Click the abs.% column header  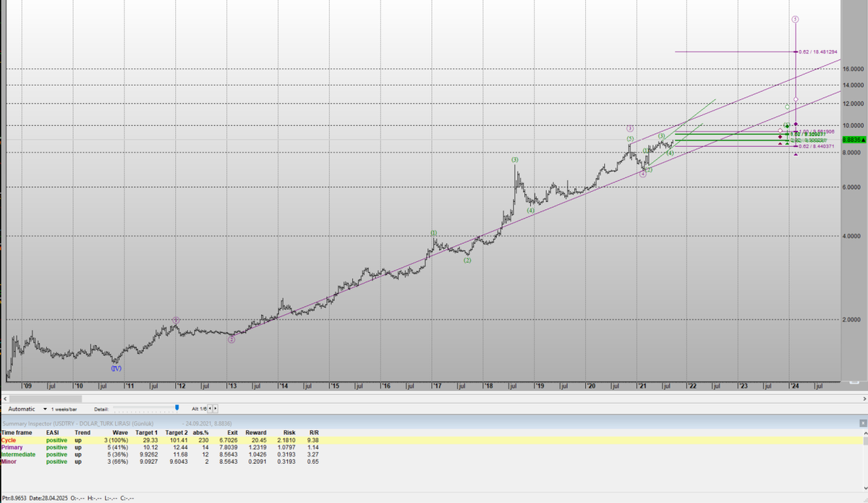tap(201, 432)
